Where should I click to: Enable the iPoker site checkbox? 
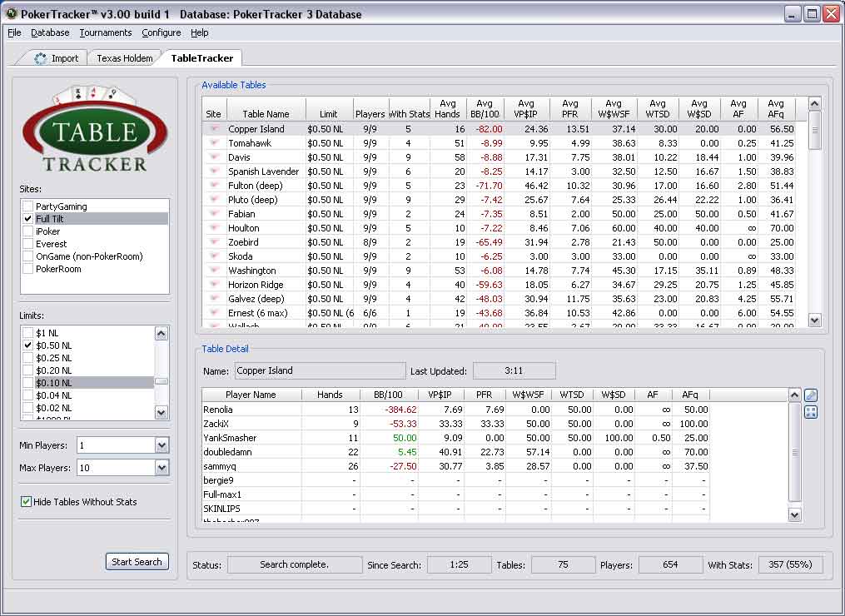[28, 231]
